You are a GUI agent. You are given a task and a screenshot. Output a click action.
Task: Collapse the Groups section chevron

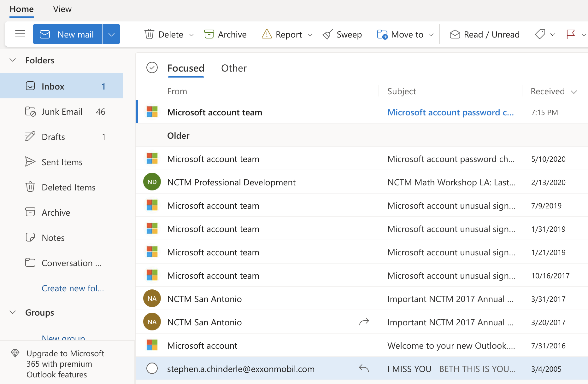tap(13, 312)
